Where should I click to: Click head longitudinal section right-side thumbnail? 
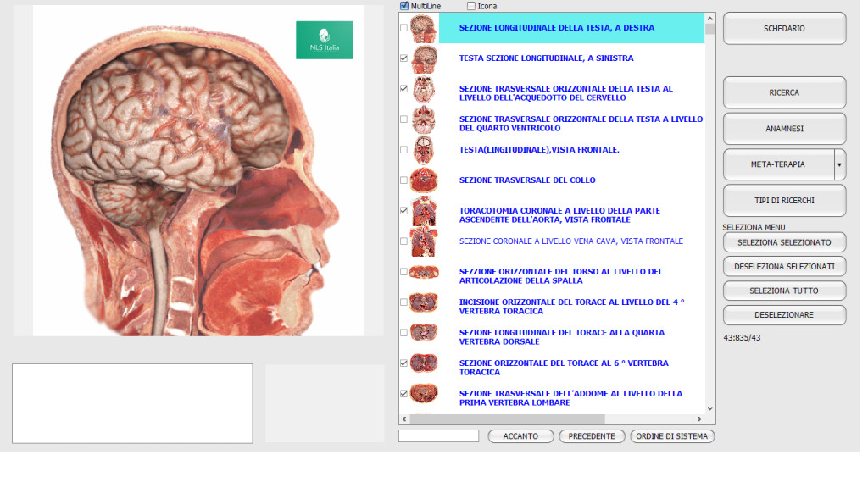(424, 28)
